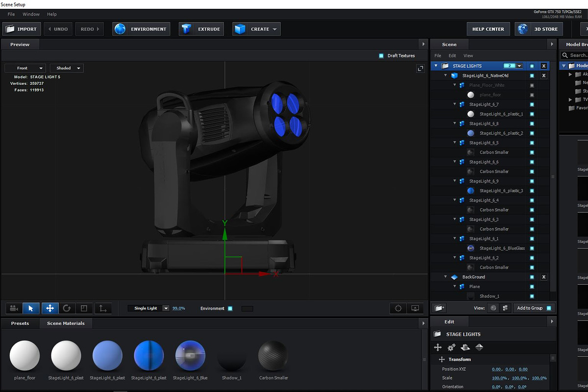Viewport: 588px width, 392px height.
Task: Click the crosshair focus icon below the preview
Action: point(398,308)
